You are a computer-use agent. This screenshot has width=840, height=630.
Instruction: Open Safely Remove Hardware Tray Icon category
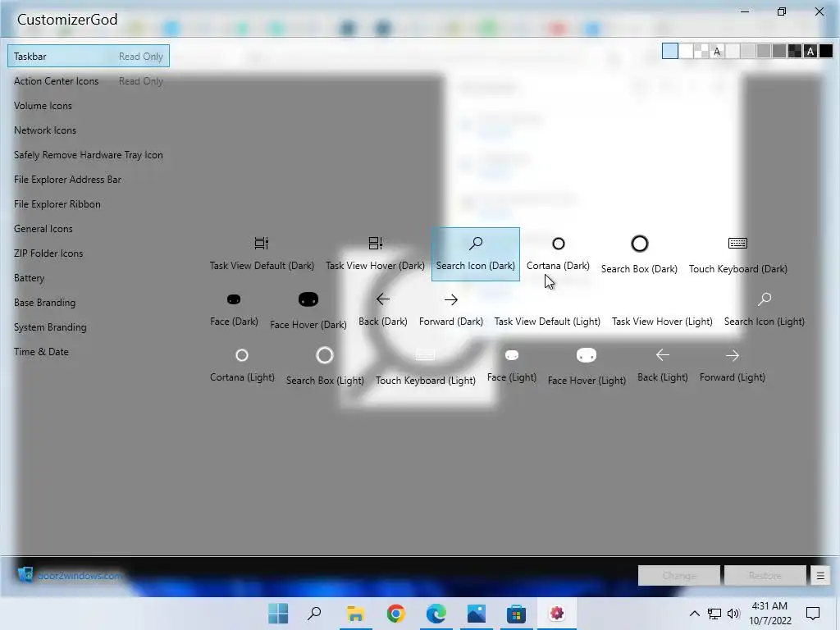click(x=89, y=155)
